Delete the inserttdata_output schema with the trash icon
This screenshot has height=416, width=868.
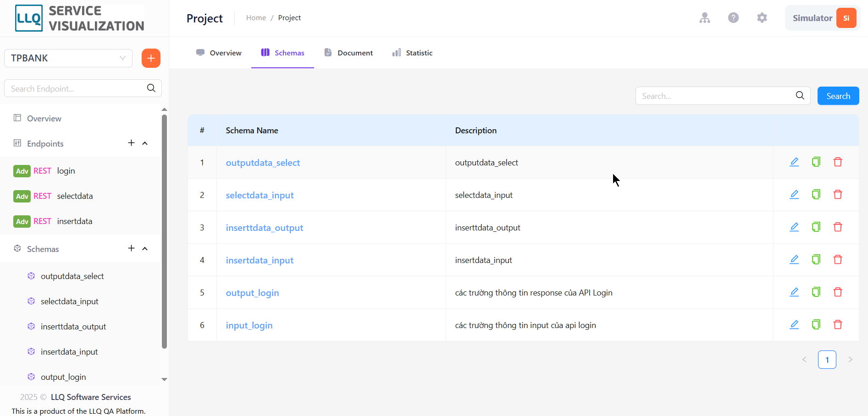tap(838, 227)
